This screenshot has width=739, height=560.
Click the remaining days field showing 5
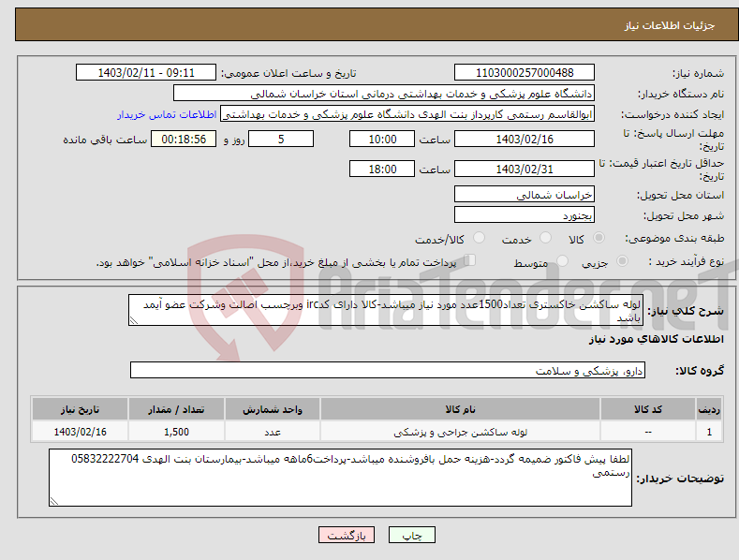281,139
